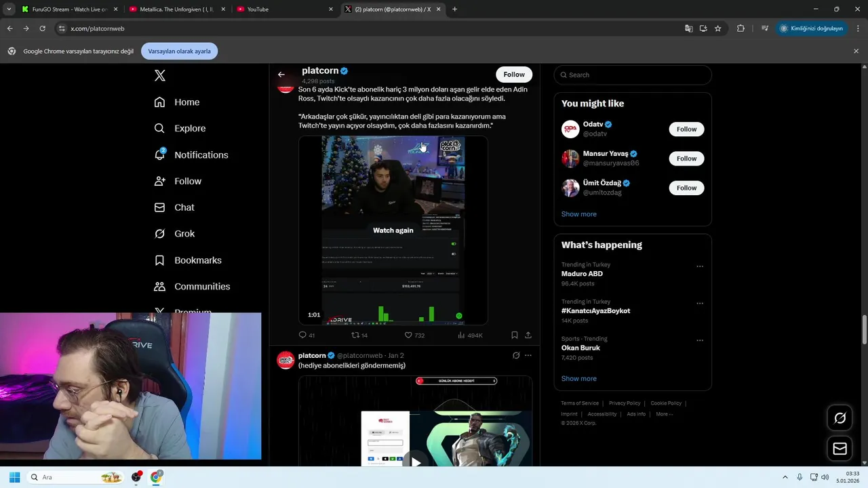Open Communities in sidebar
The image size is (868, 488).
click(192, 287)
